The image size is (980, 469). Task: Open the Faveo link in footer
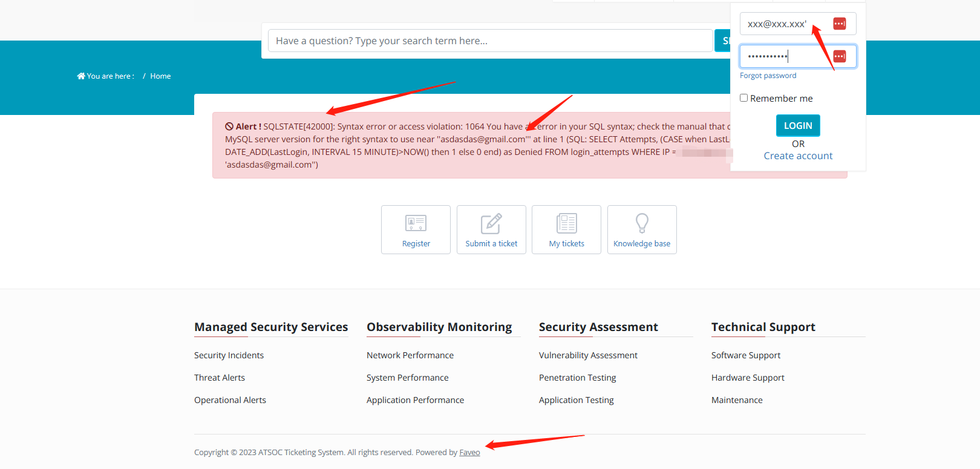tap(469, 452)
